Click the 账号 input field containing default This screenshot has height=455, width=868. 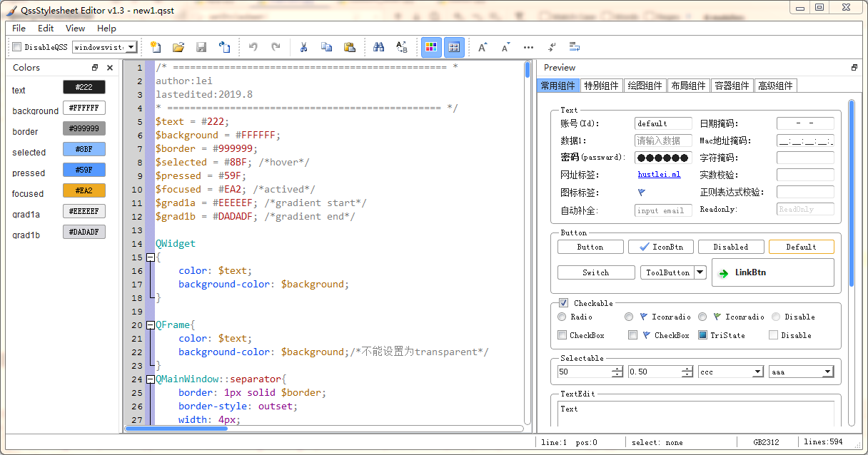(x=663, y=123)
